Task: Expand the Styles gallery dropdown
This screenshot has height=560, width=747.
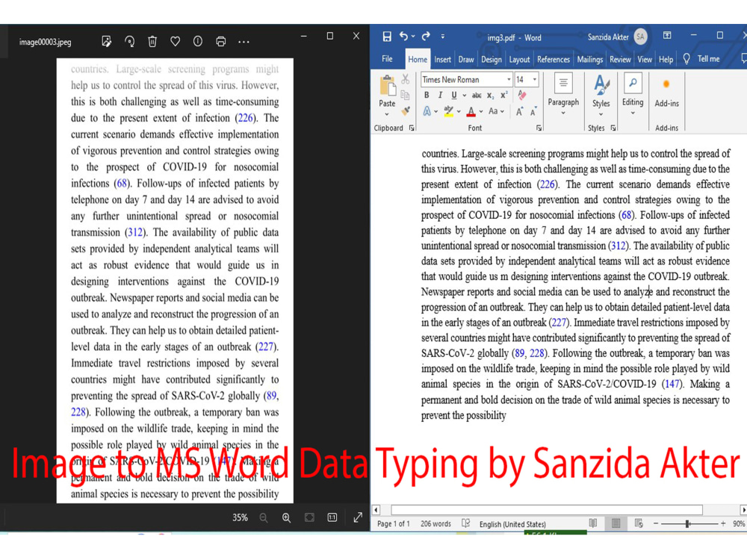Action: [x=601, y=114]
